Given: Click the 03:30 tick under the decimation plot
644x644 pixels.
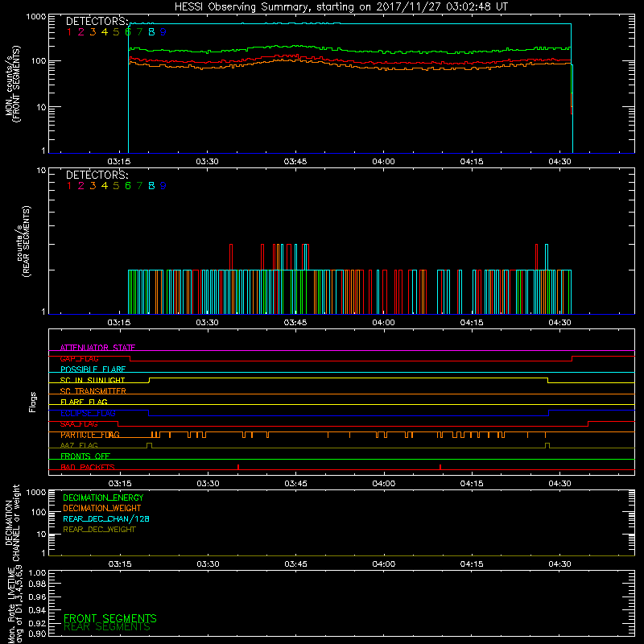Looking at the screenshot, I should [208, 564].
